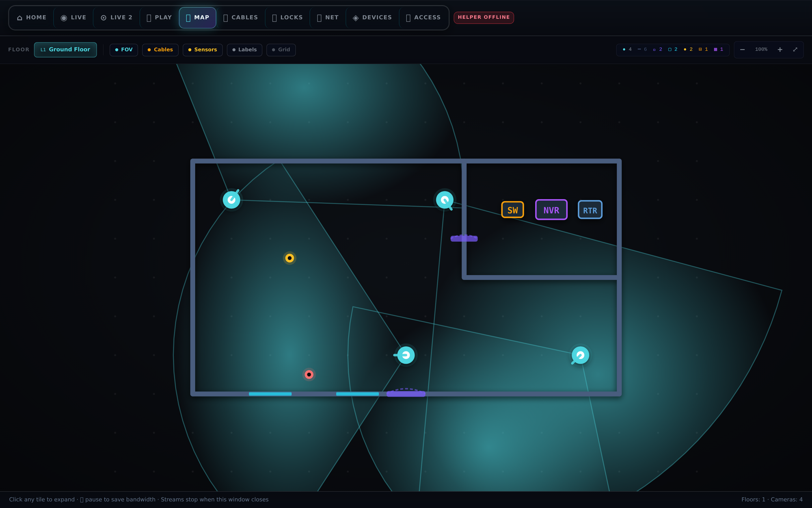This screenshot has height=508, width=812.
Task: Open the ACCESS tab
Action: pos(423,17)
